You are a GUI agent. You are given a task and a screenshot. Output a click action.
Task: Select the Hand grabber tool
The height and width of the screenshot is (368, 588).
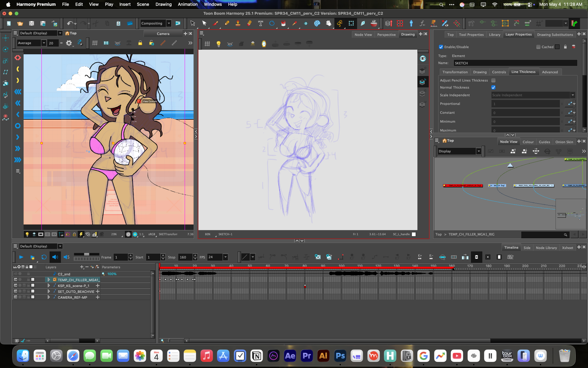(329, 23)
